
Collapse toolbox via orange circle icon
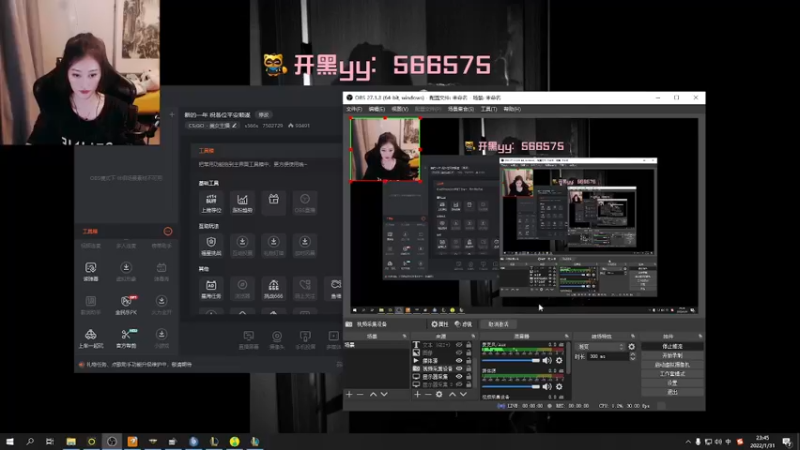[x=168, y=232]
